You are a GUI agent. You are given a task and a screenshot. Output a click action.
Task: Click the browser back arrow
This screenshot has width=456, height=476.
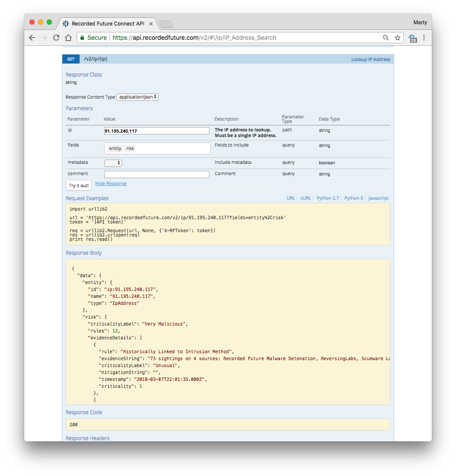point(32,38)
